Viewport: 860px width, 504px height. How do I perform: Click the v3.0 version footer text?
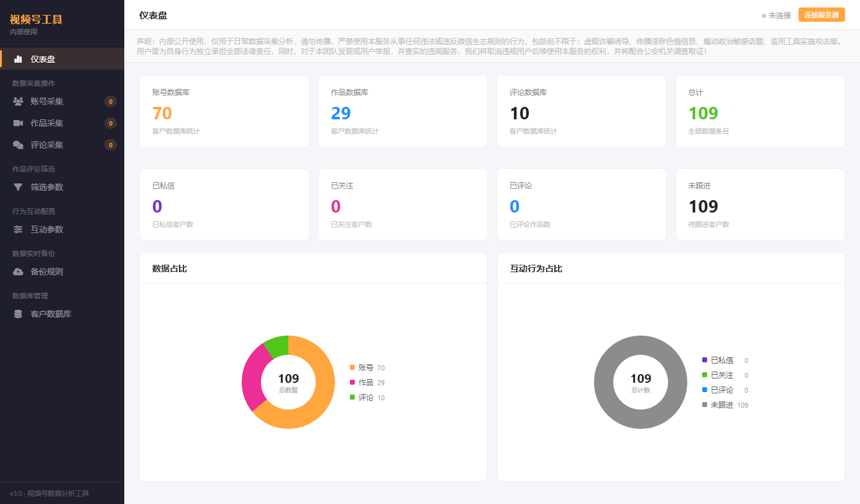tap(50, 493)
